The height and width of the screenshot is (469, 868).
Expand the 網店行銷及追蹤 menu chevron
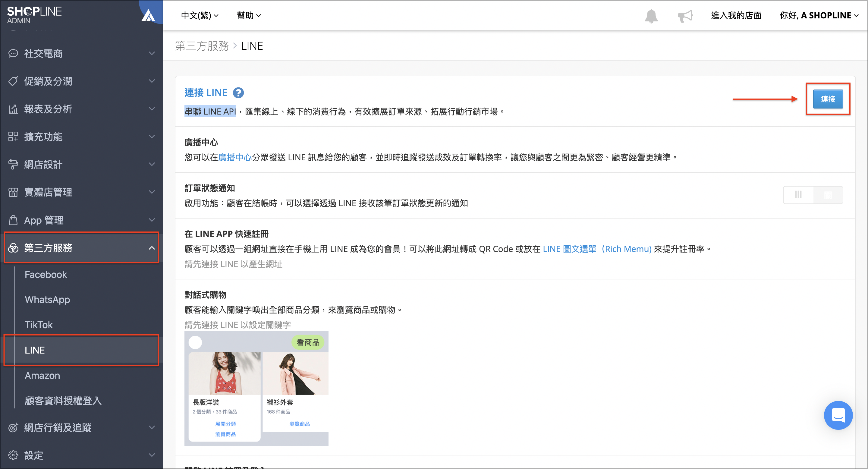tap(152, 427)
